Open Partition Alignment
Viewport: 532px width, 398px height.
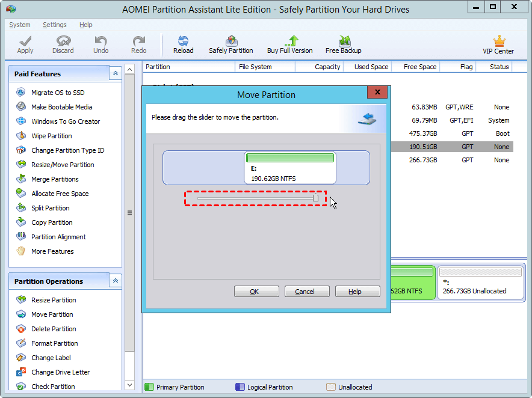pyautogui.click(x=58, y=237)
